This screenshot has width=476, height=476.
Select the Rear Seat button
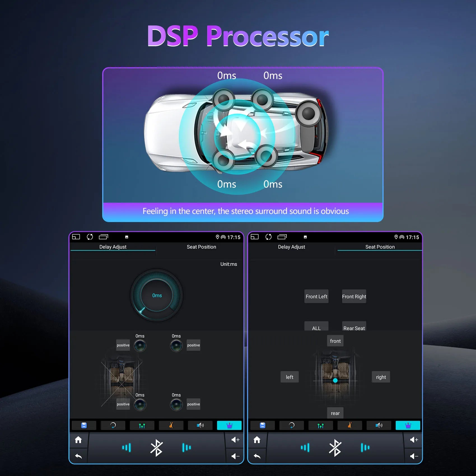[x=354, y=326]
